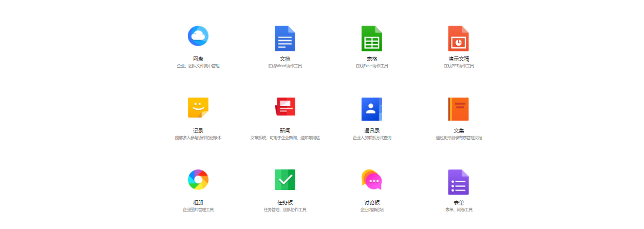The width and height of the screenshot is (644, 229).
Task: Click the 演示文稿 label
Action: [x=459, y=59]
